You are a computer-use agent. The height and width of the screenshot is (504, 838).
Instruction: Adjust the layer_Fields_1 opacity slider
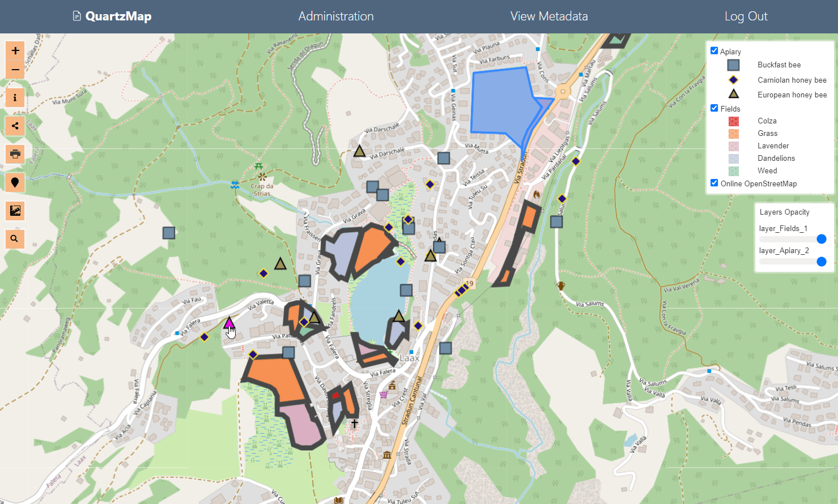pos(793,239)
